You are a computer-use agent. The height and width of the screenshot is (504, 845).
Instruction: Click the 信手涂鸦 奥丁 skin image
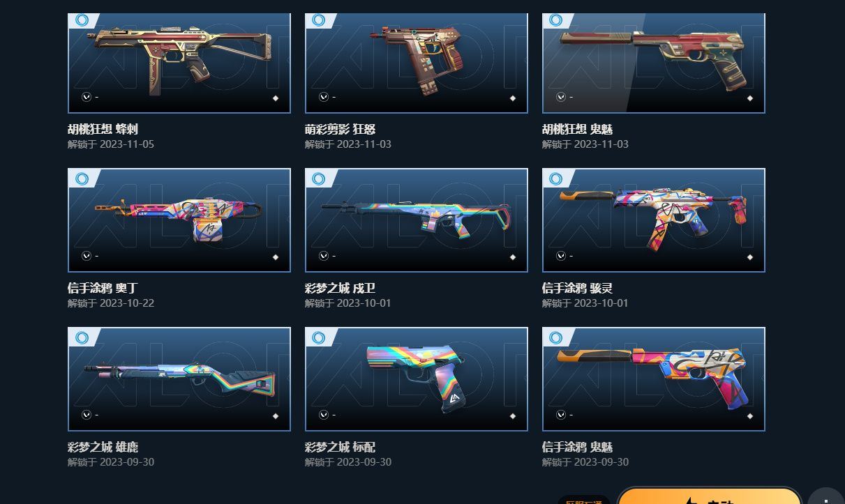(179, 220)
